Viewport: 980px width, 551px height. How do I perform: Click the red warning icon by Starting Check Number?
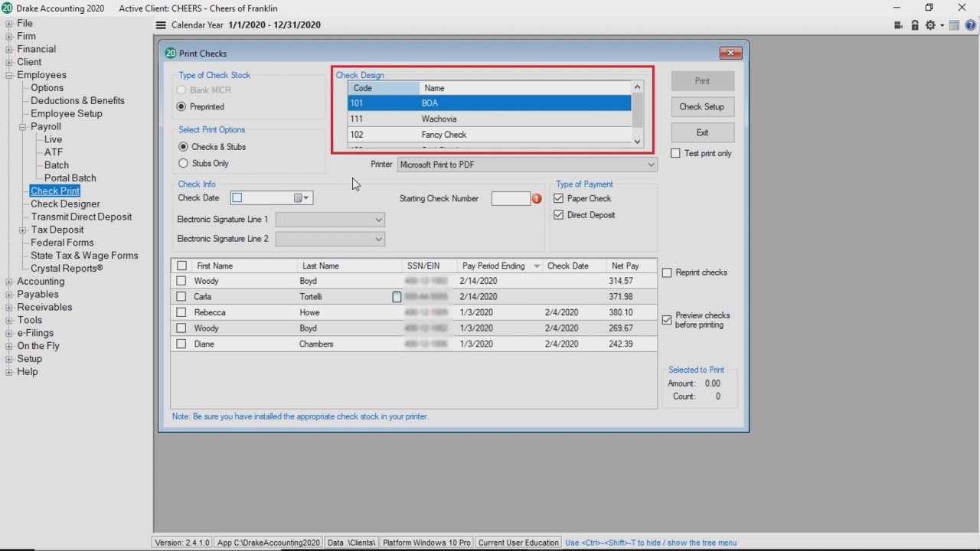pyautogui.click(x=537, y=199)
